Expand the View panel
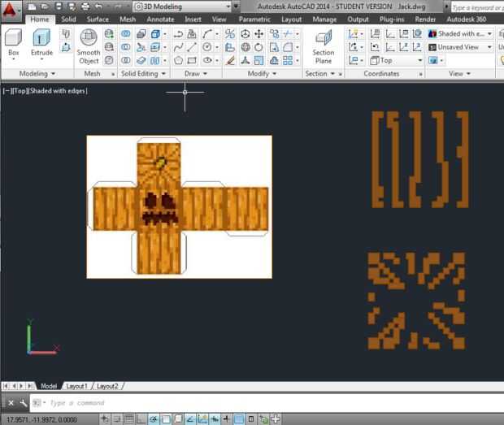Image resolution: width=504 pixels, height=425 pixels. click(x=459, y=74)
